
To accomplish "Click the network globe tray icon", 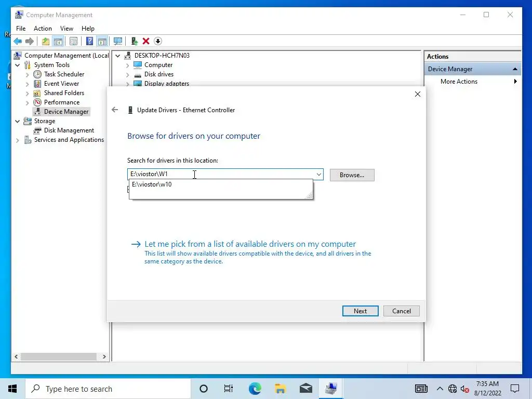I will tap(453, 389).
